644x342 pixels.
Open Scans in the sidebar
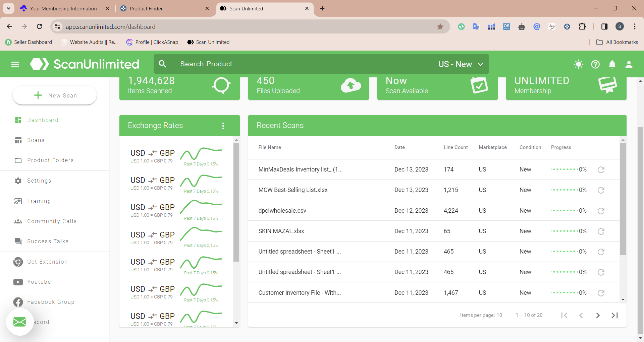pyautogui.click(x=36, y=140)
